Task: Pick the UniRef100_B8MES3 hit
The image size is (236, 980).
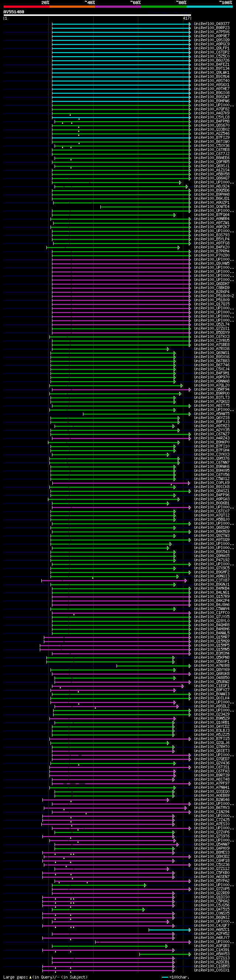Action: [x=212, y=852]
